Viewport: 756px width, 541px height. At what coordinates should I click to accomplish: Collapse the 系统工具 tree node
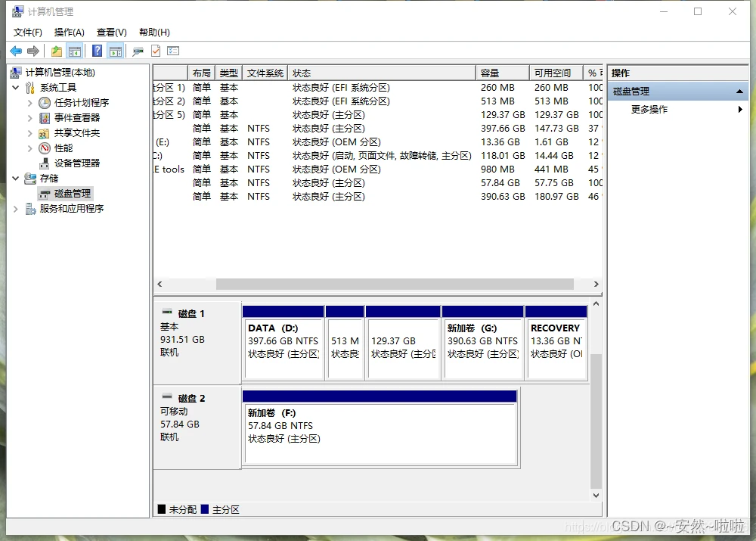click(15, 87)
